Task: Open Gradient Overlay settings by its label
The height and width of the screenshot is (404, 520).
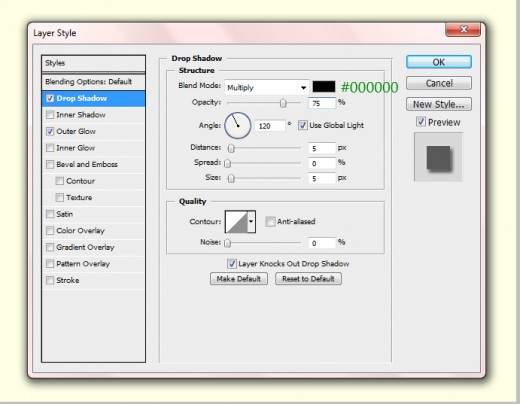Action: (85, 247)
